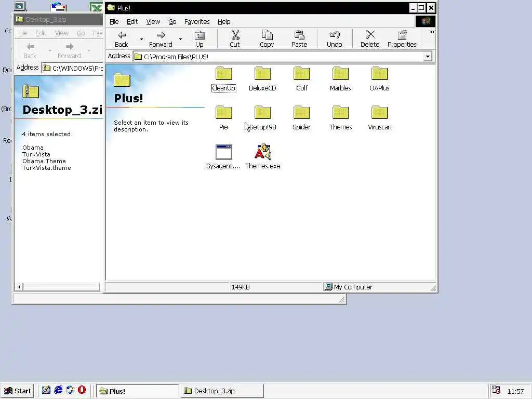
Task: Click address field in Desktop_3.zip window
Action: tap(72, 68)
